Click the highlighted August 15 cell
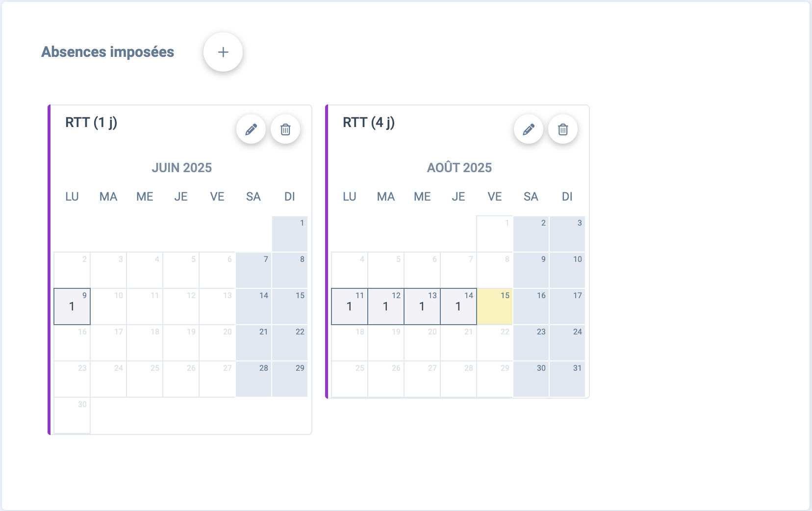This screenshot has width=812, height=511. tap(495, 307)
